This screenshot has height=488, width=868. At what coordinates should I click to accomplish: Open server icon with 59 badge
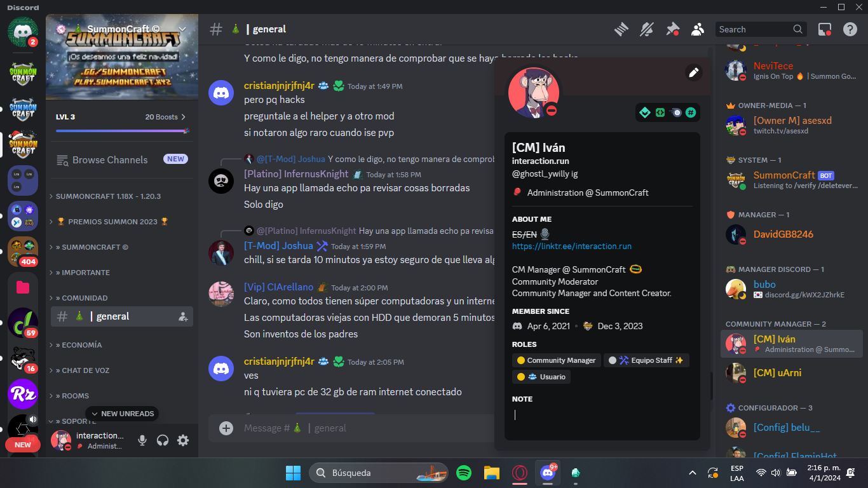click(23, 323)
